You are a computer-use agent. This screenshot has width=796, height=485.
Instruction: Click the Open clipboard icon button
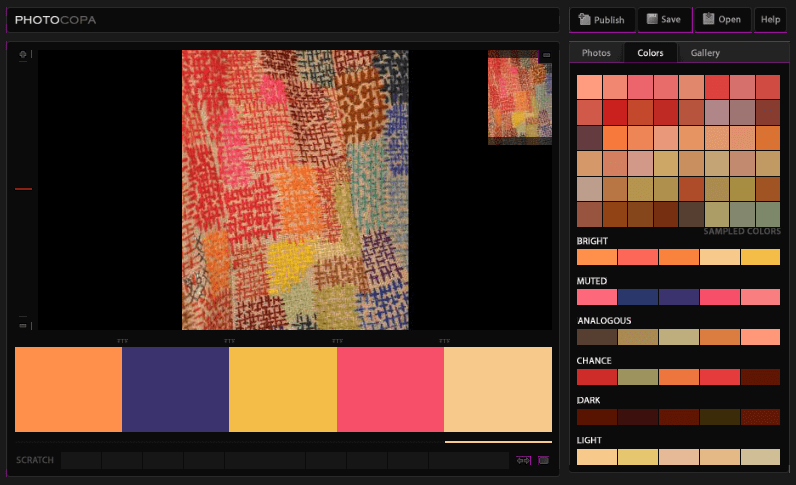[x=722, y=19]
